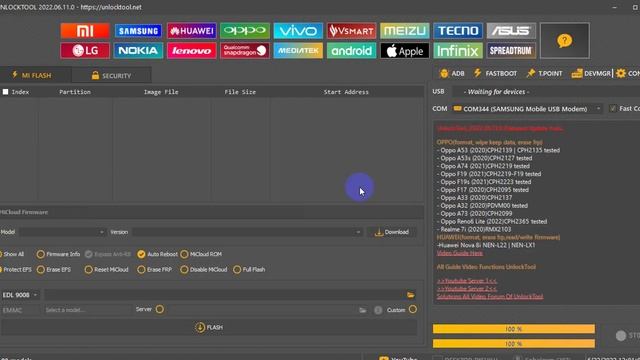The height and width of the screenshot is (360, 640).
Task: Choose the Huawei brand tile
Action: (x=191, y=31)
